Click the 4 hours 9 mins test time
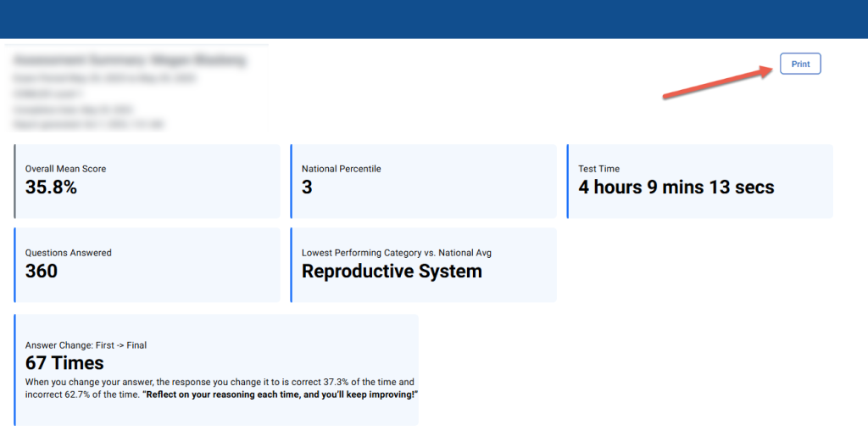868x431 pixels. point(676,188)
